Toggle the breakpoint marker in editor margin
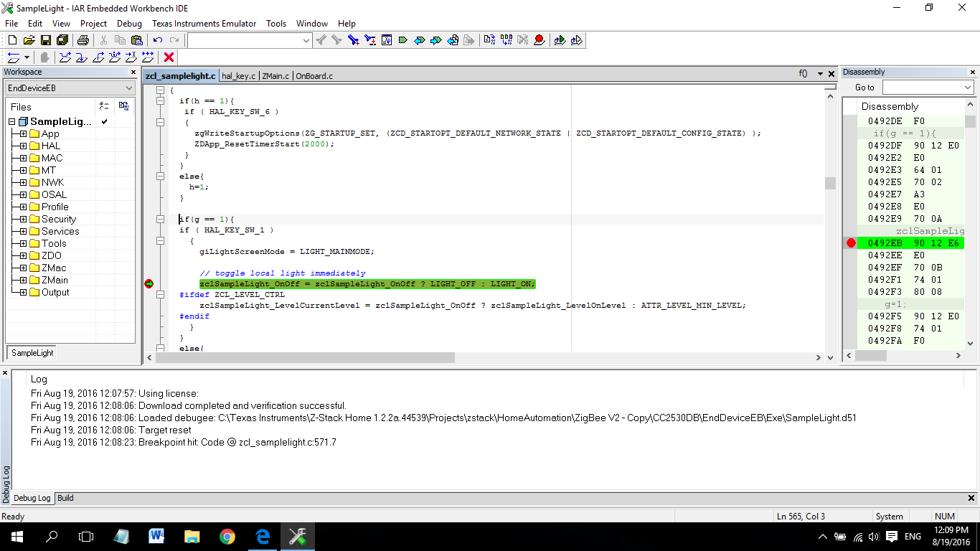The image size is (980, 551). 149,284
